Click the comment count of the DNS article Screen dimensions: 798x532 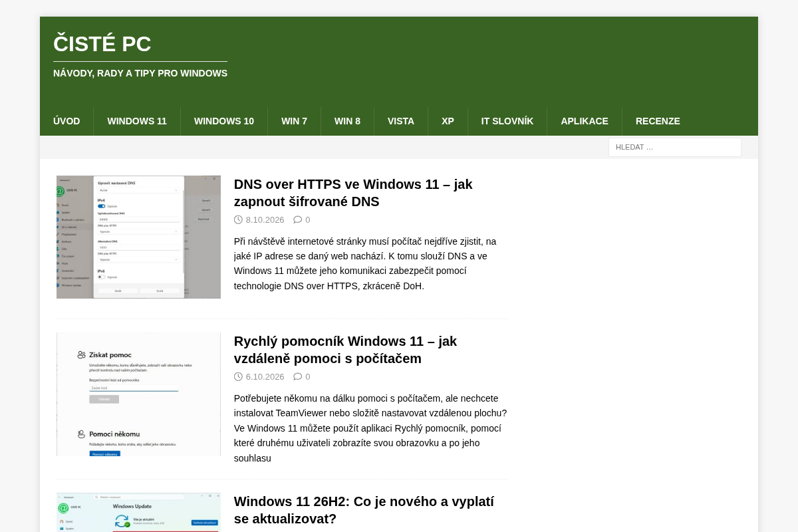pyautogui.click(x=308, y=220)
